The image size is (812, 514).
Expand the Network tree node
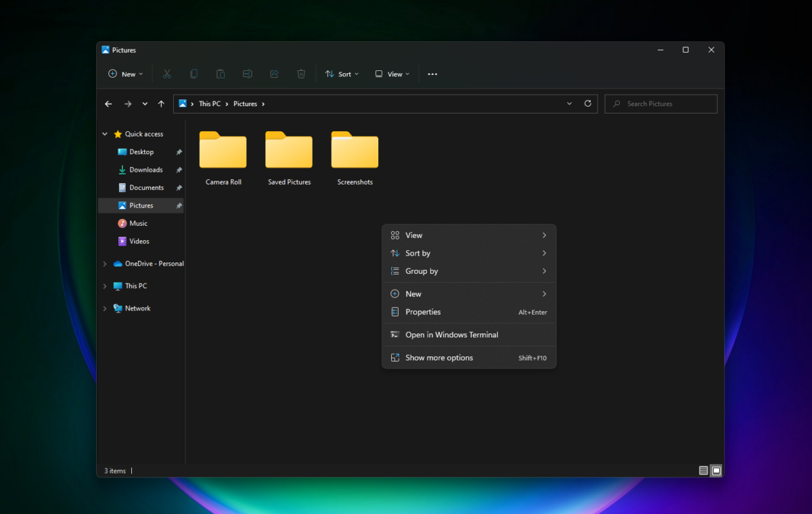click(x=105, y=308)
